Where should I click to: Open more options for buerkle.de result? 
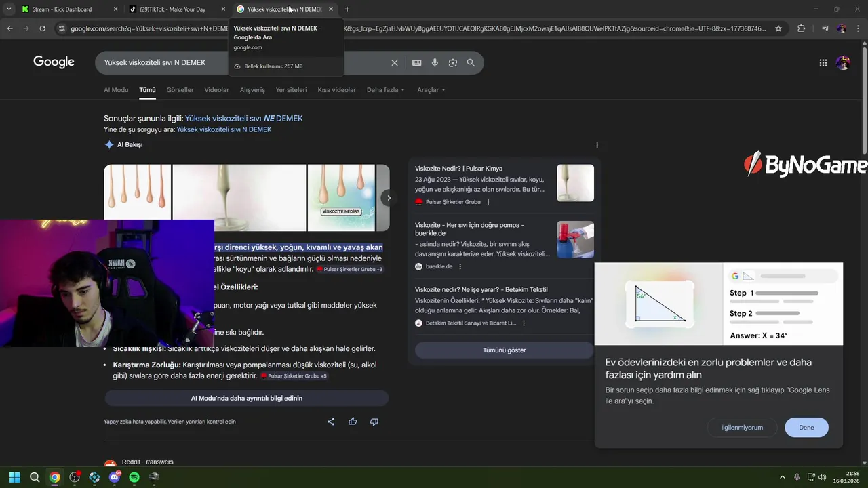[460, 266]
